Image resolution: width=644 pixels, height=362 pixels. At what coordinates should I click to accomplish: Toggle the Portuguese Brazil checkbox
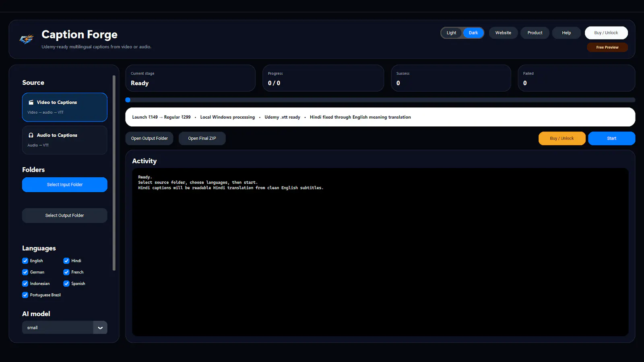coord(25,295)
